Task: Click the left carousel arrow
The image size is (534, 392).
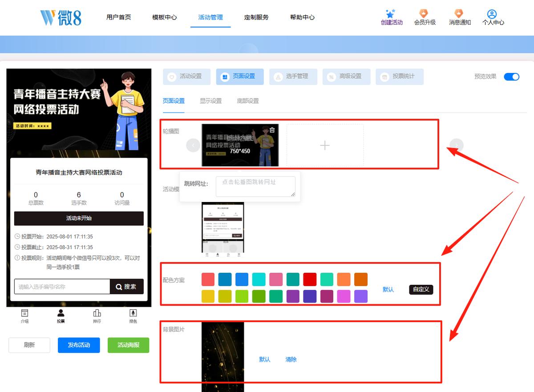Action: click(193, 145)
